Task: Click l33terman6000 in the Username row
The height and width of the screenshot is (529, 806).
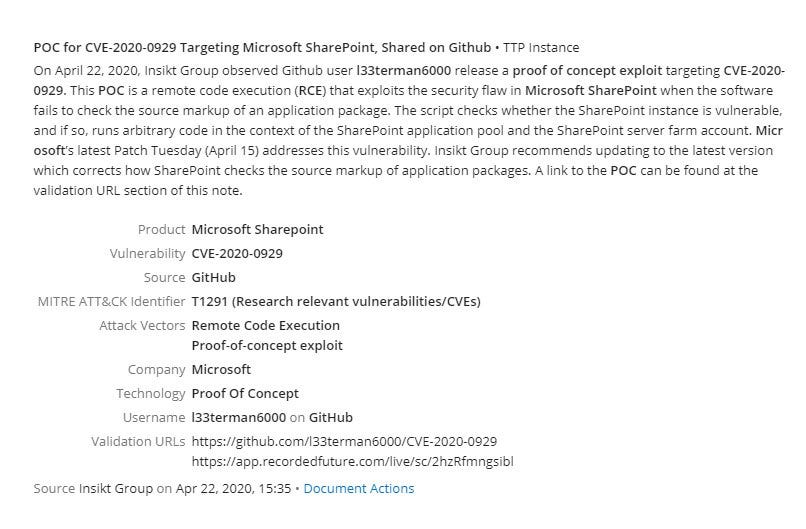Action: (x=239, y=417)
